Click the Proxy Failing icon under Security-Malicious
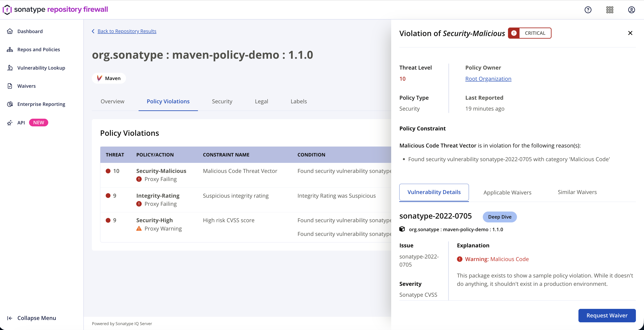The width and height of the screenshot is (644, 330). click(139, 179)
